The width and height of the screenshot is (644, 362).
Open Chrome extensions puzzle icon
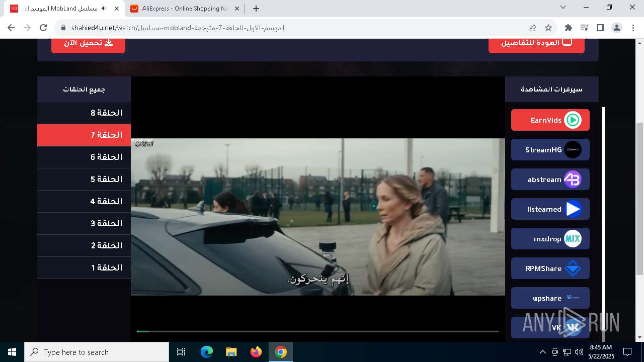tap(569, 28)
